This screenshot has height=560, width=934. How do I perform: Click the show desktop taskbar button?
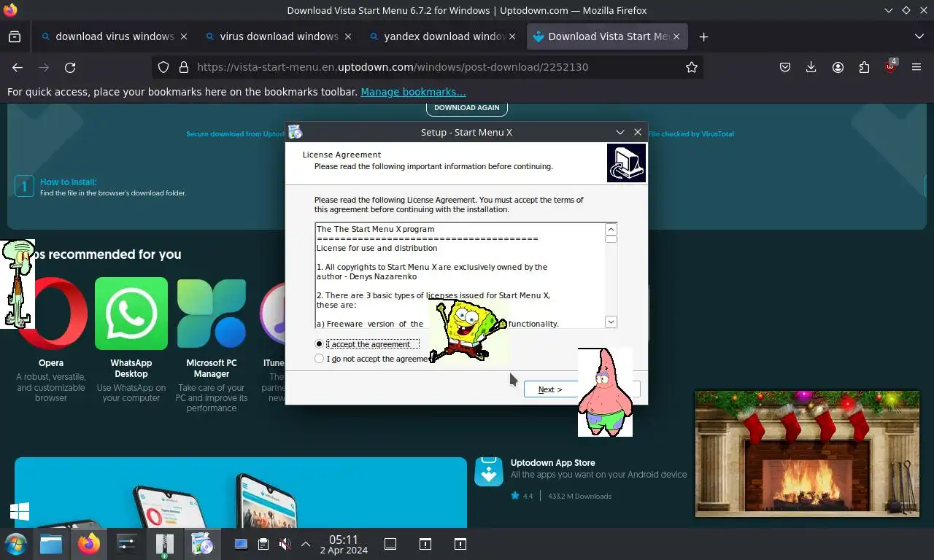point(390,544)
